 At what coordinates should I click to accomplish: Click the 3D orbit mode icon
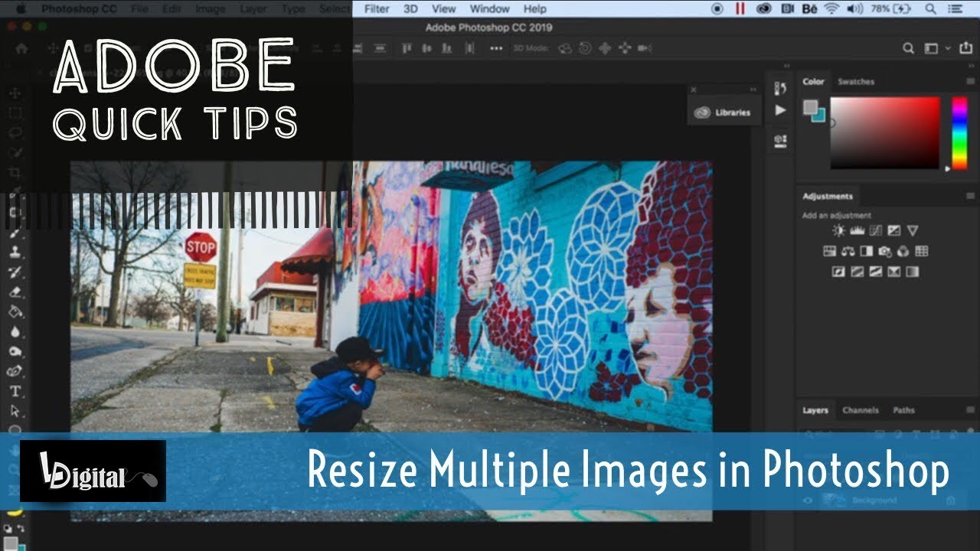[565, 48]
